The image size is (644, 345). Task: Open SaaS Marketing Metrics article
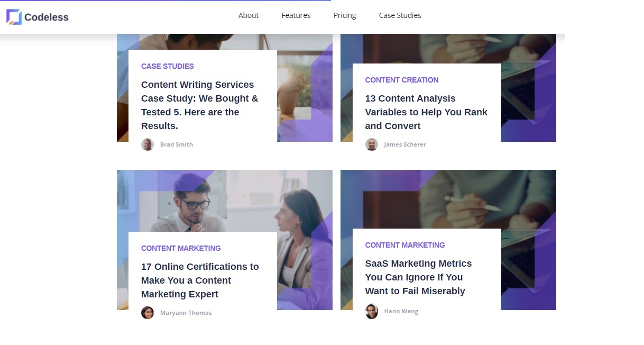418,277
